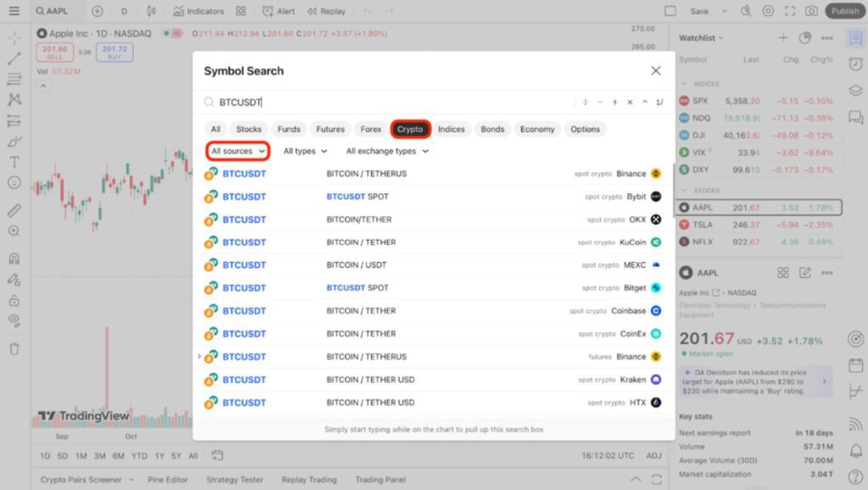The image size is (868, 490).
Task: Select TSLA in the watchlist
Action: click(758, 225)
